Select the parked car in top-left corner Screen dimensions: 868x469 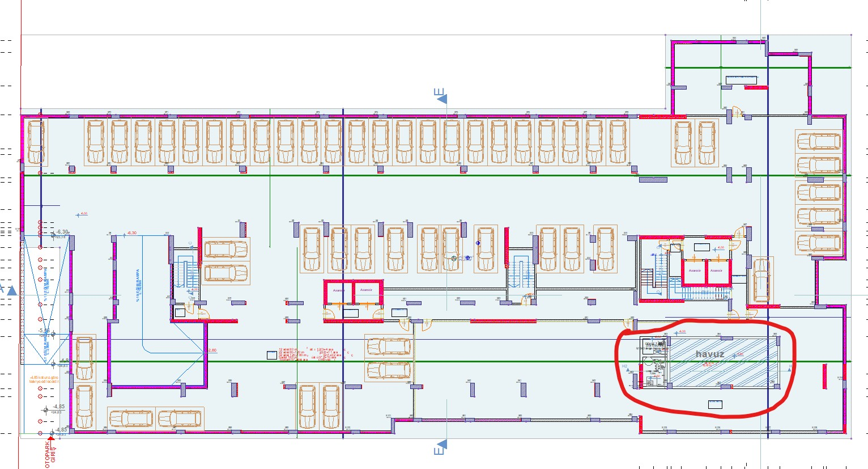[36, 141]
